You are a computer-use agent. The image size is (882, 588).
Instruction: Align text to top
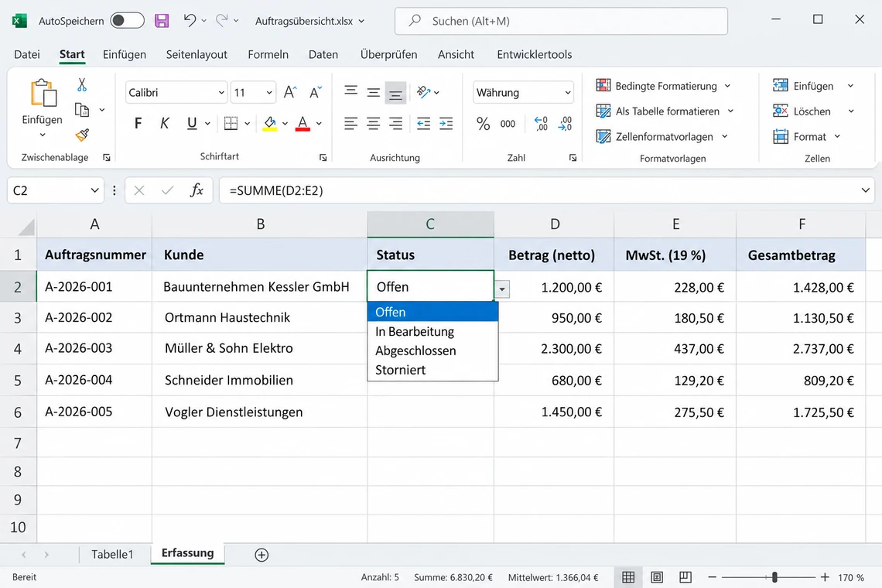(351, 91)
